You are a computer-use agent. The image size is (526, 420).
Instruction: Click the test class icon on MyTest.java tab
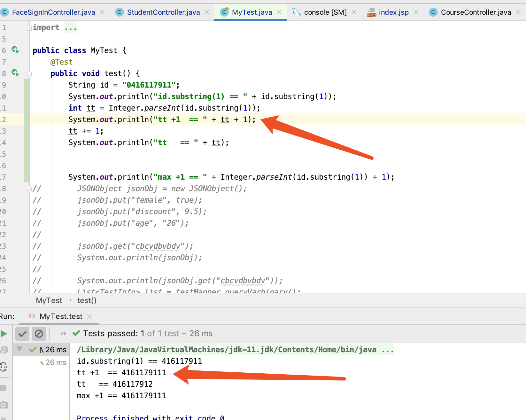[x=225, y=12]
